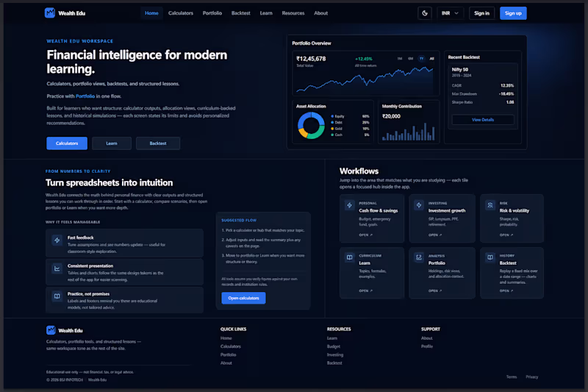This screenshot has width=588, height=392.
Task: Open the Calculators nav item
Action: (180, 13)
